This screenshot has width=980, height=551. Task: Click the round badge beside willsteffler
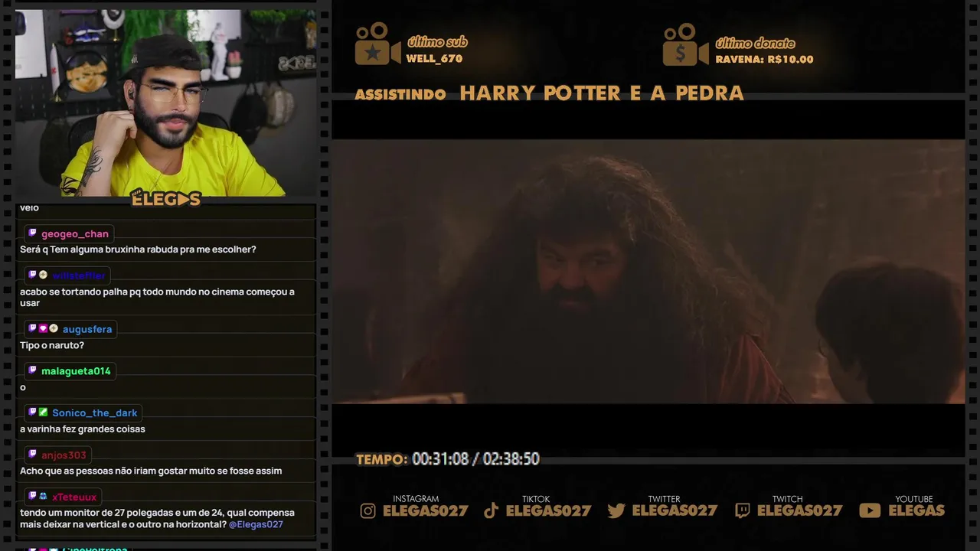pyautogui.click(x=43, y=275)
